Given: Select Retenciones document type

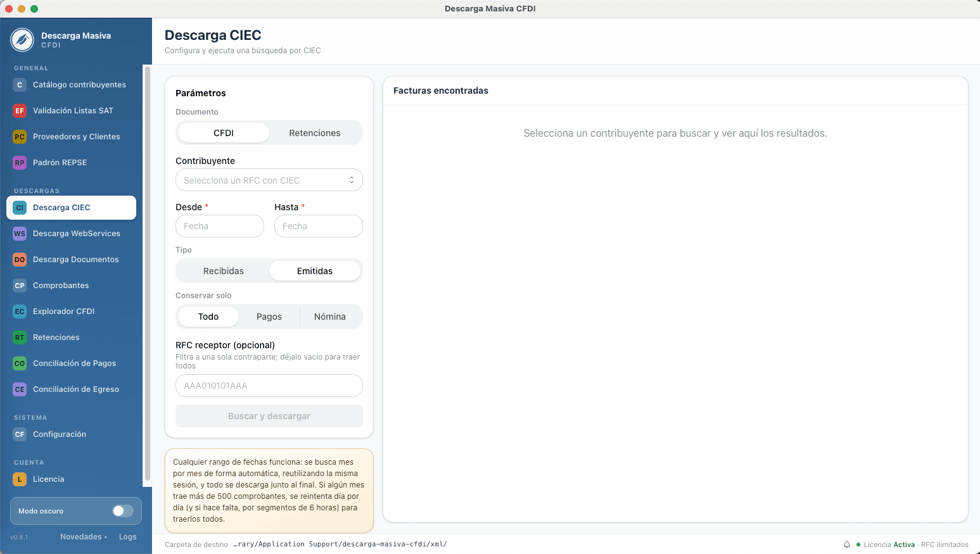Looking at the screenshot, I should 315,133.
